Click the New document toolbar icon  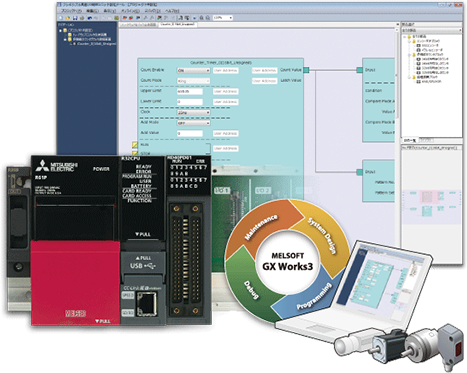click(x=61, y=18)
